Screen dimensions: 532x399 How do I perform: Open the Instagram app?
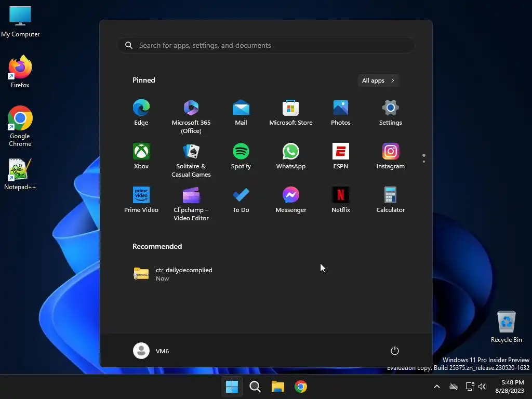click(x=391, y=156)
